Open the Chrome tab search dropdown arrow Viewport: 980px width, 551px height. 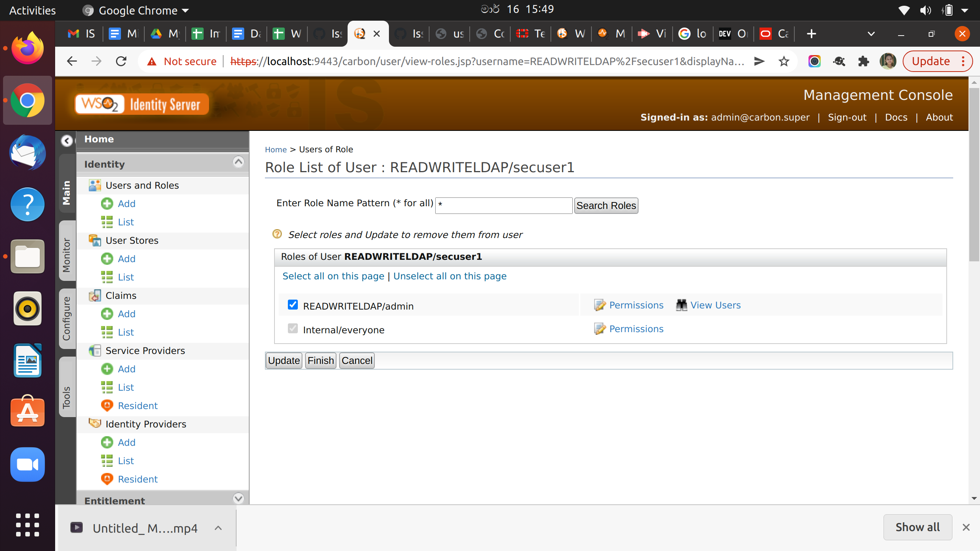[871, 34]
